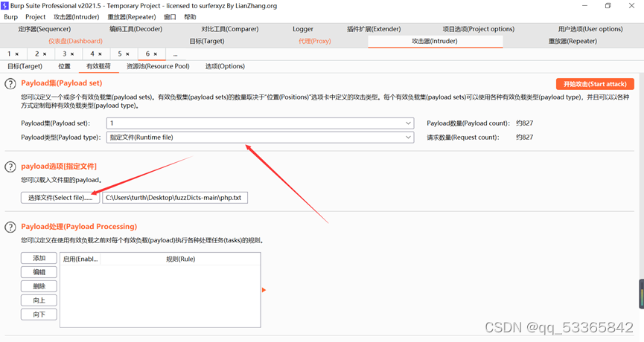Open the 帮助 (Help) menu
This screenshot has width=644, height=342.
190,17
